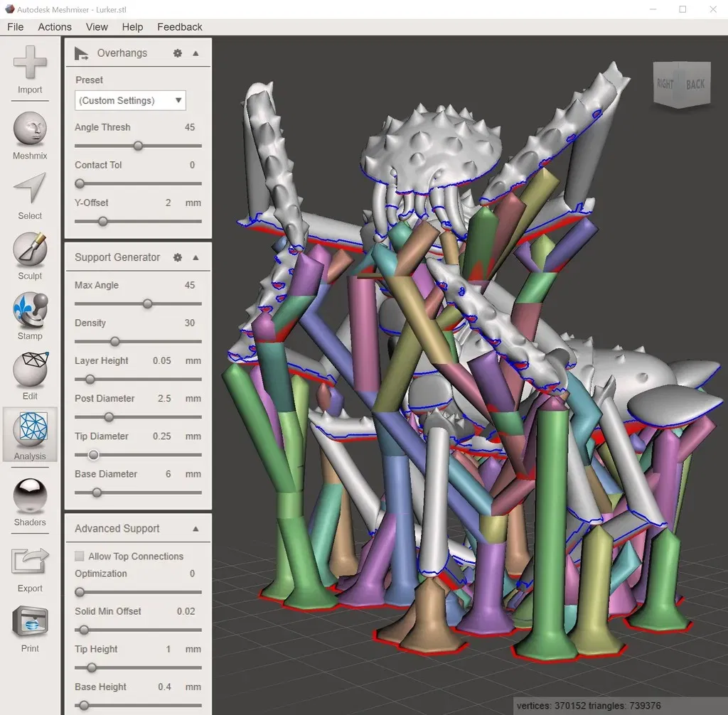This screenshot has height=715, width=728.
Task: Enable Allow Top Connections checkbox
Action: point(80,557)
